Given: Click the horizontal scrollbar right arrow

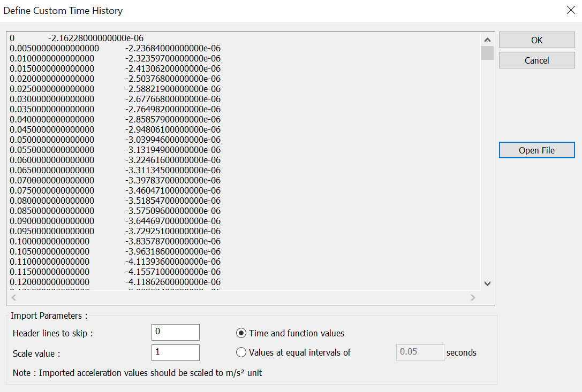Looking at the screenshot, I should click(x=472, y=297).
